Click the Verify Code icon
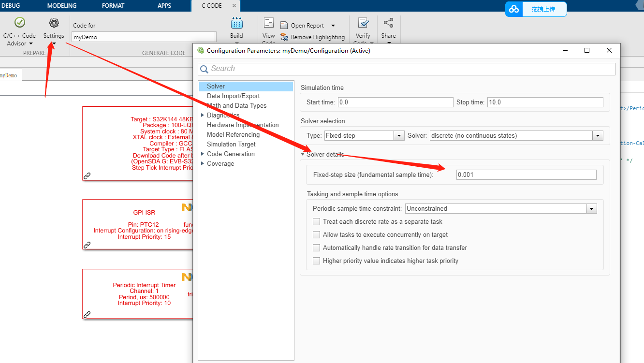 click(363, 23)
